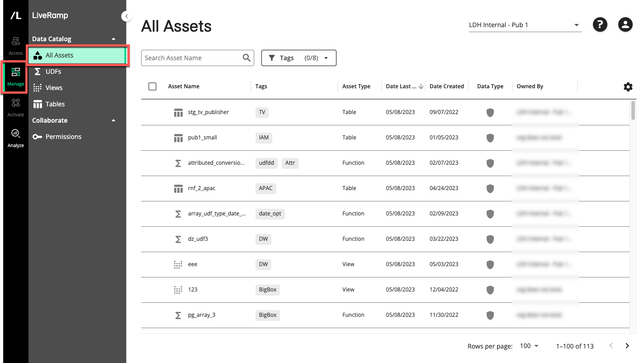
Task: Go to next page of assets
Action: [x=627, y=346]
